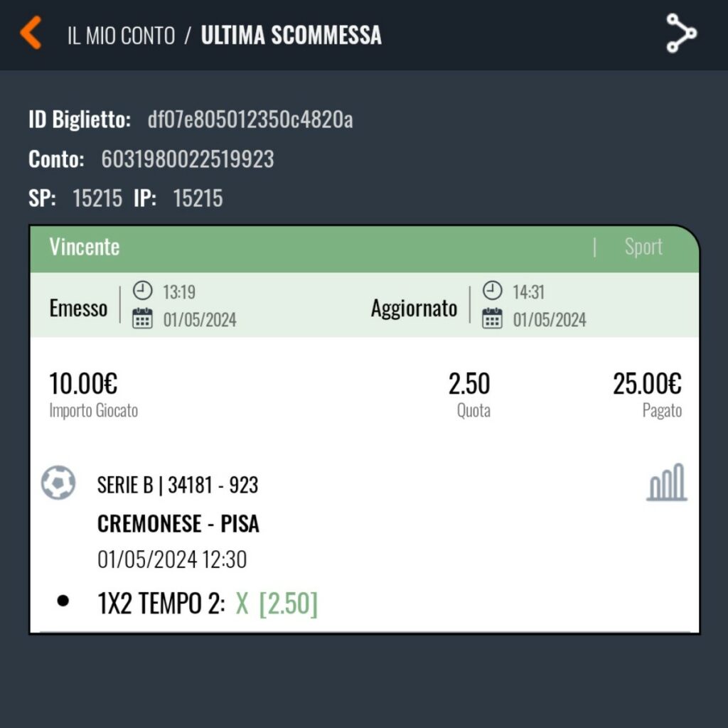Tap the 2.50 Quota value
The image size is (728, 728).
469,384
